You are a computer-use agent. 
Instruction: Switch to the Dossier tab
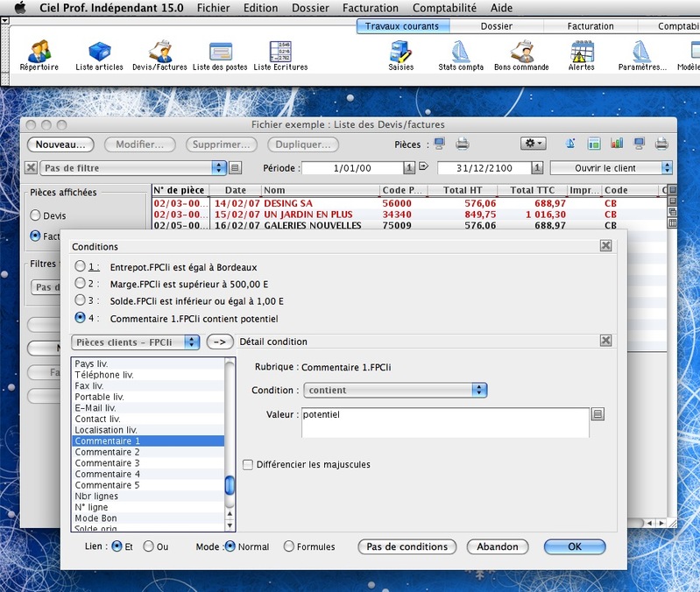pos(497,26)
